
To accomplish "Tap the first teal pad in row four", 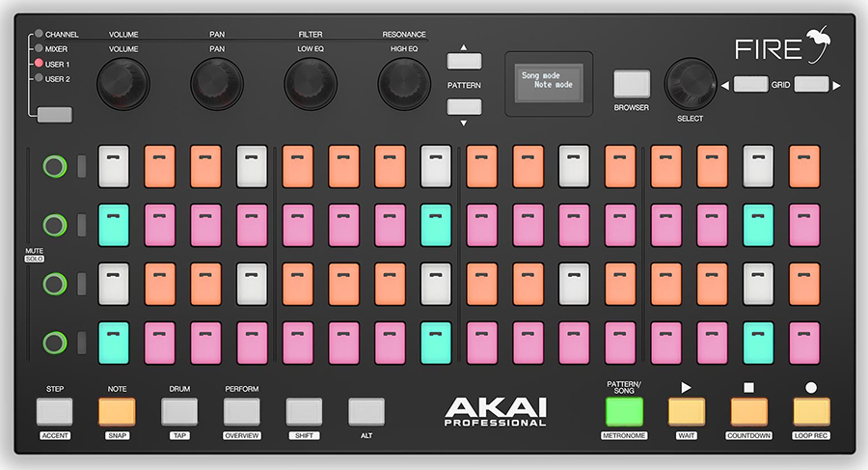I will [x=114, y=343].
